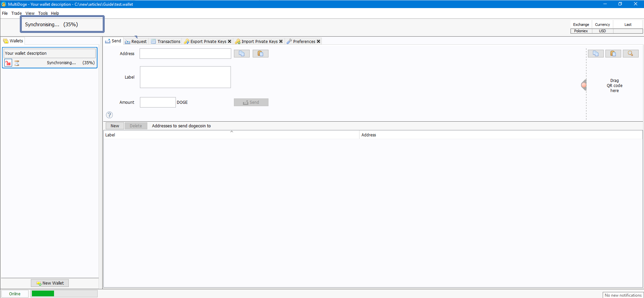Add a New address entry

(x=115, y=126)
